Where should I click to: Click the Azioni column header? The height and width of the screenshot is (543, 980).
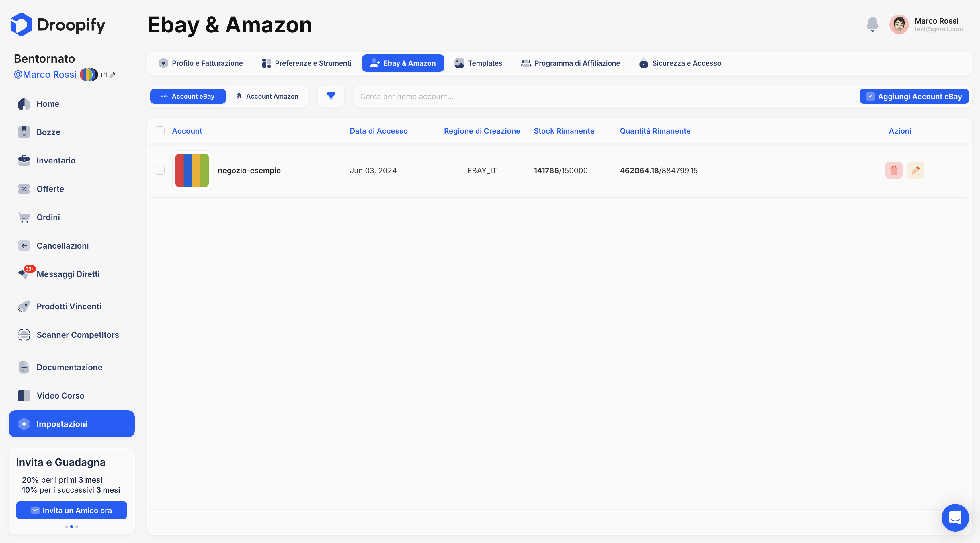click(x=900, y=131)
